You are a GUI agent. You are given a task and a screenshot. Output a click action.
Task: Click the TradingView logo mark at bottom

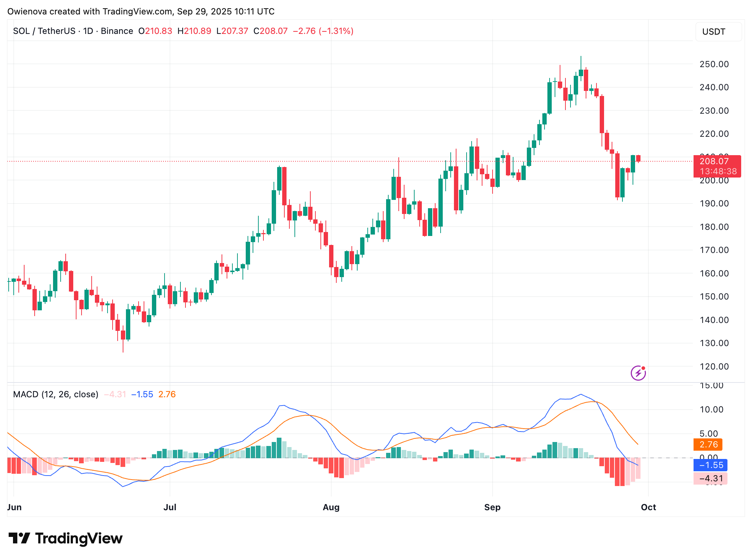[19, 538]
